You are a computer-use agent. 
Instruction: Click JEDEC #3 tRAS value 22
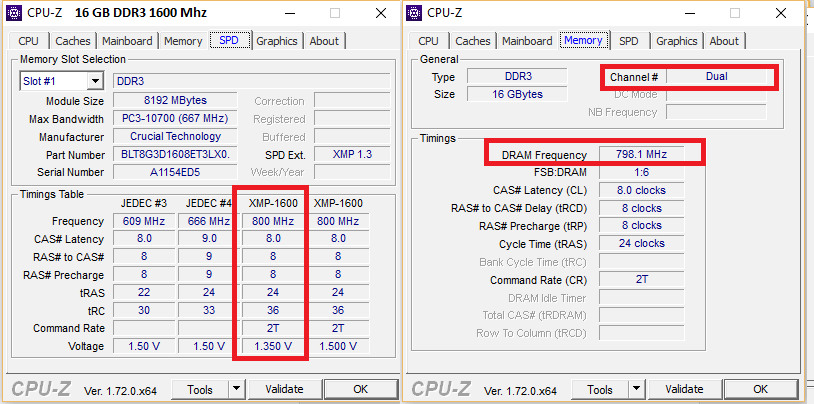tap(144, 292)
